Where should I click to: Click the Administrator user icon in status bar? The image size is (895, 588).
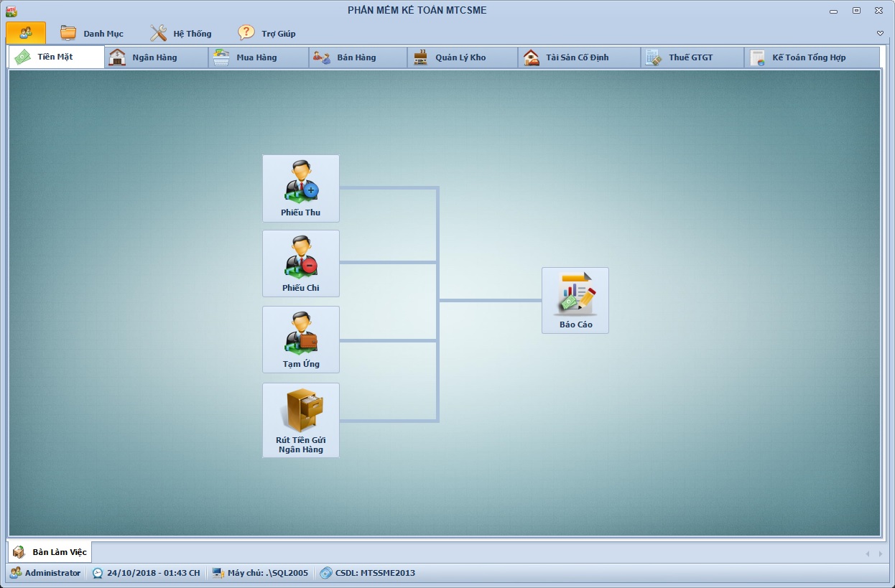point(15,573)
